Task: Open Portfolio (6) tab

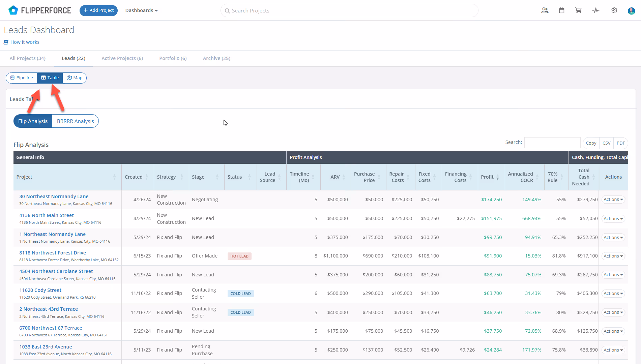Action: point(173,58)
